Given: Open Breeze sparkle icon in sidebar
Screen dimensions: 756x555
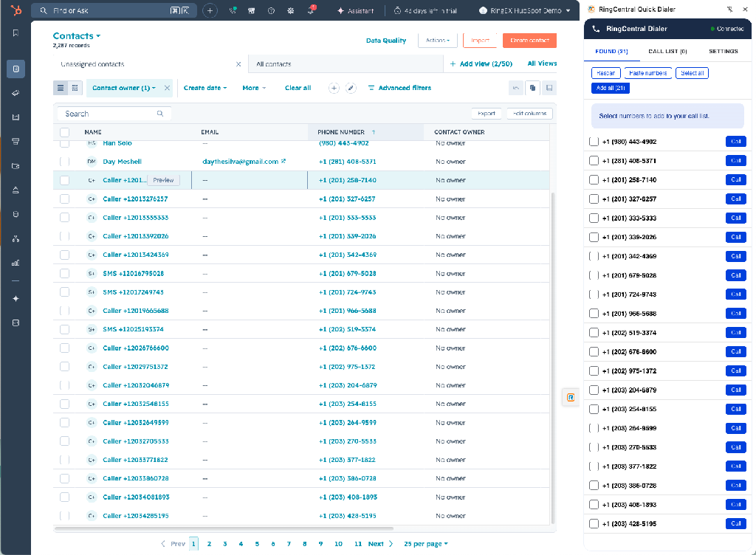Looking at the screenshot, I should (16, 299).
